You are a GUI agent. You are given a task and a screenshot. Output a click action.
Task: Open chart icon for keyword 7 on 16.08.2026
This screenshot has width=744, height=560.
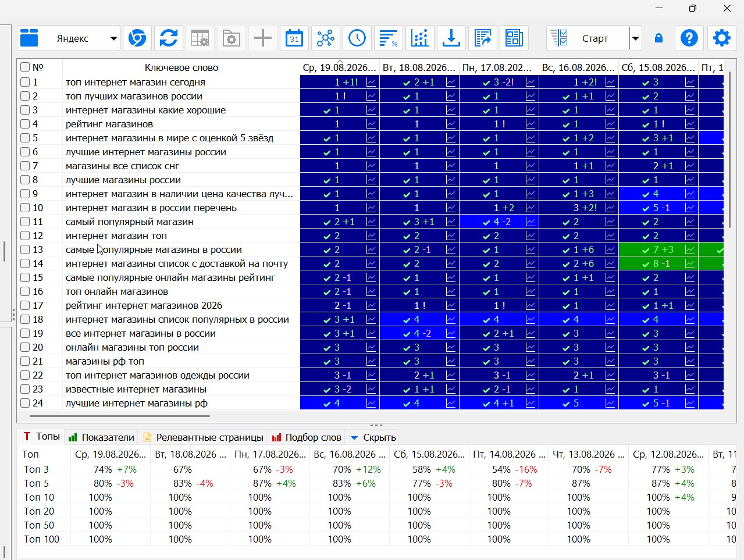[x=610, y=166]
